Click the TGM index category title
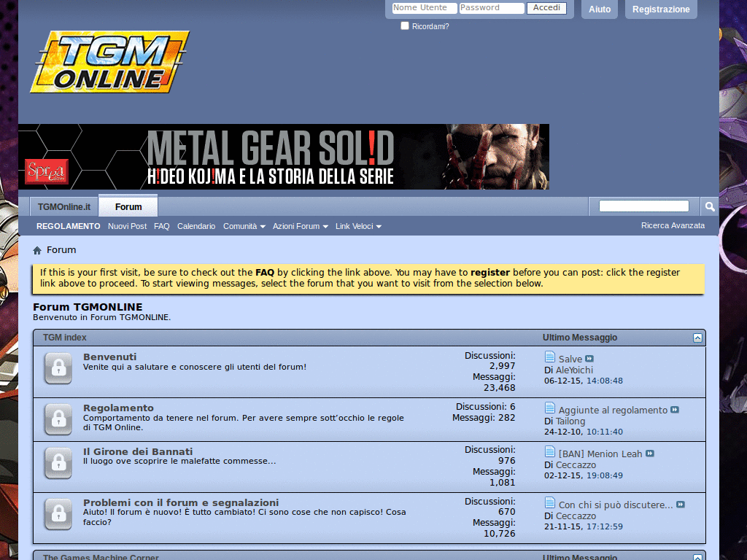The width and height of the screenshot is (747, 560). coord(64,338)
